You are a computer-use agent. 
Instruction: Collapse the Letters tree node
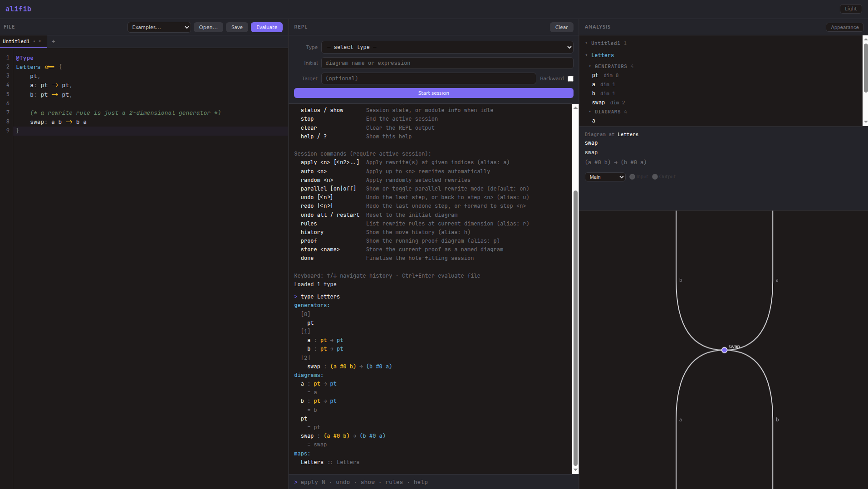(x=586, y=55)
